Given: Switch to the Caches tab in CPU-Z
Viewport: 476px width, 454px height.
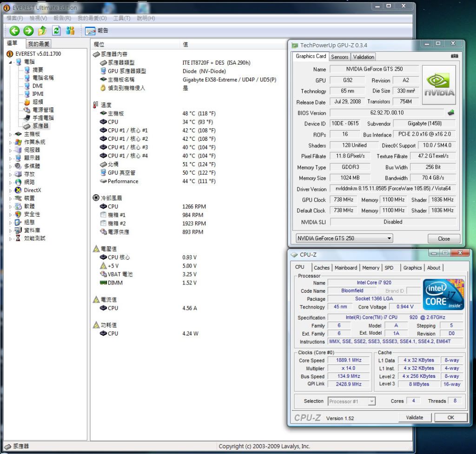Looking at the screenshot, I should [x=322, y=268].
